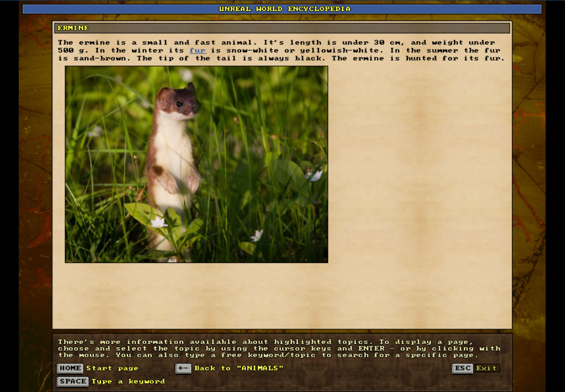Click the empty parchment area right of the photo
The height and width of the screenshot is (392, 565).
tap(419, 165)
